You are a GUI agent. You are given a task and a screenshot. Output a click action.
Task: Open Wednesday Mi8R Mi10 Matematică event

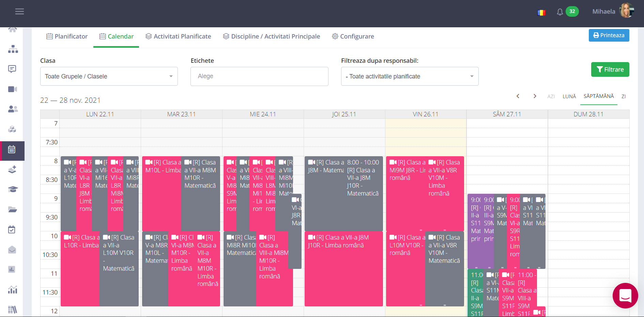(x=240, y=269)
